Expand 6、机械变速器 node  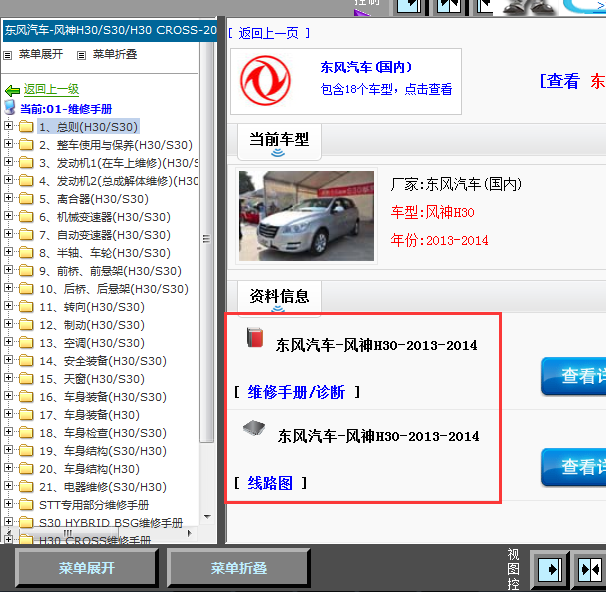[x=8, y=216]
